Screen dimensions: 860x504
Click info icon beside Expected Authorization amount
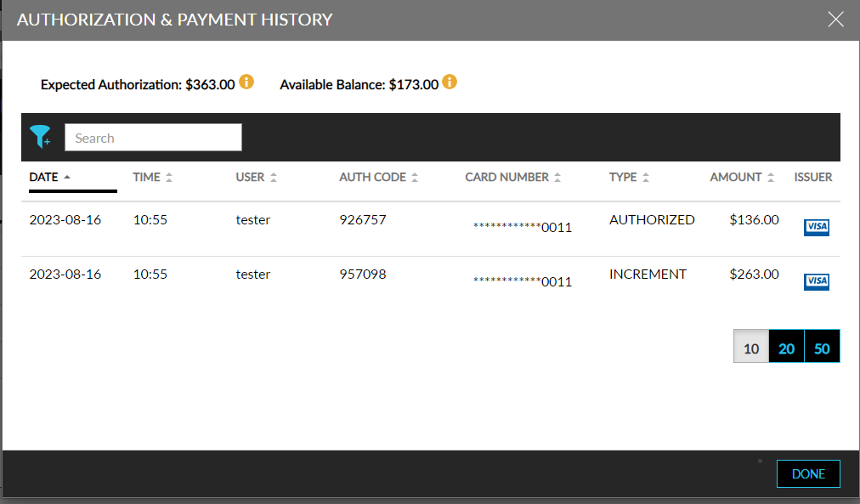click(x=246, y=82)
